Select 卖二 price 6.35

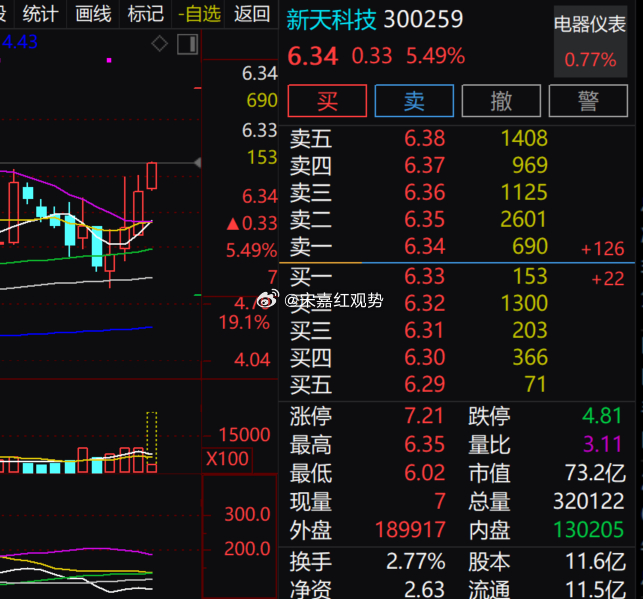point(424,219)
